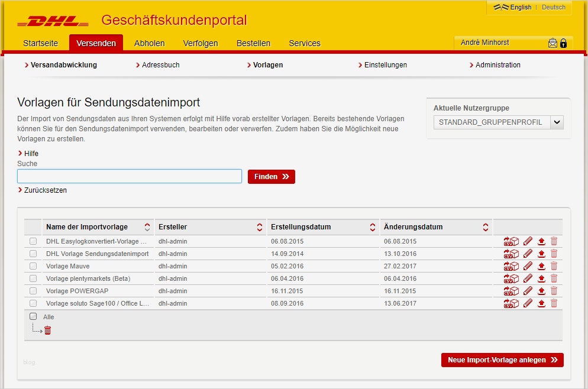Switch to the Abholen tab
This screenshot has width=588, height=389.
click(149, 43)
